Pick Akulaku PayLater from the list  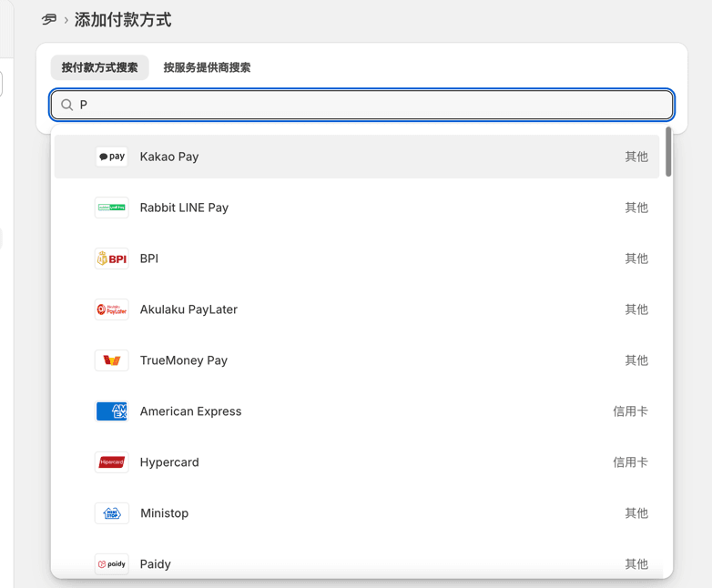click(356, 309)
